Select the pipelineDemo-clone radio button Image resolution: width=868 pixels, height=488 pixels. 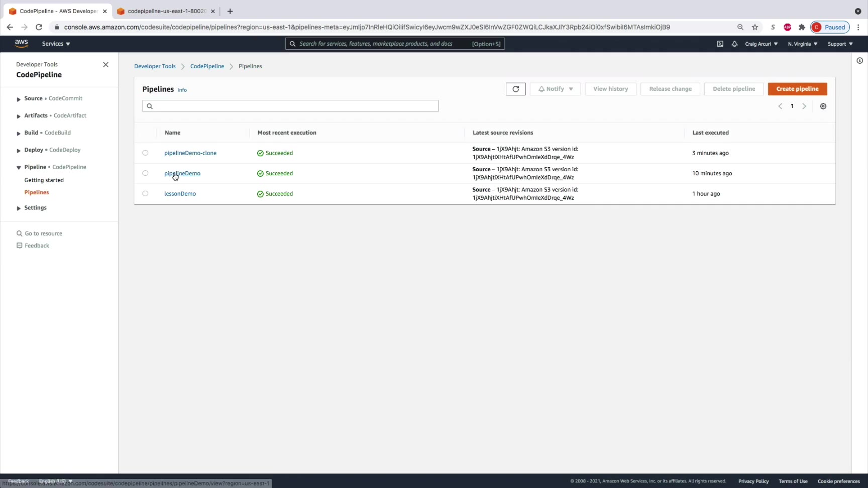pos(145,153)
